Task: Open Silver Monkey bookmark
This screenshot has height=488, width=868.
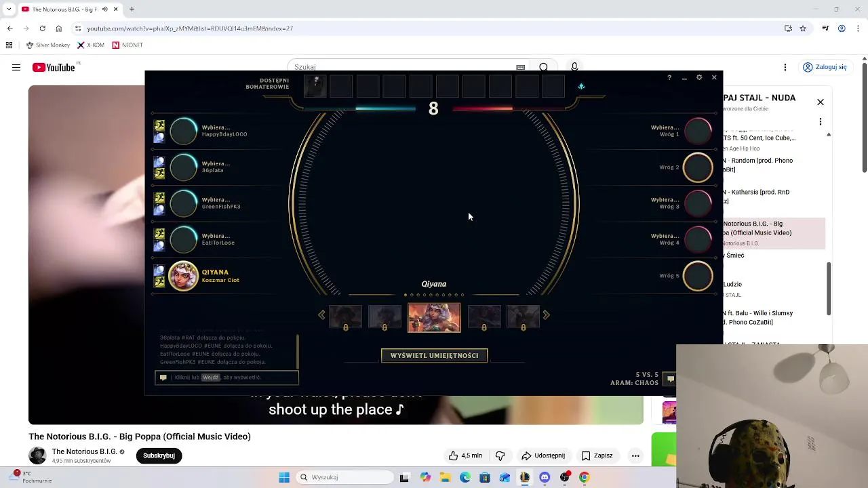Action: (x=48, y=45)
